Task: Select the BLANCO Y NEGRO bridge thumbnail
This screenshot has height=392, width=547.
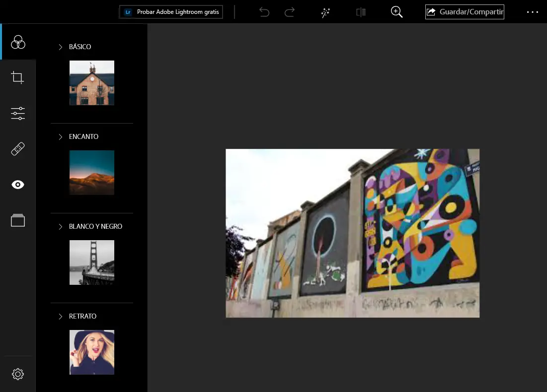Action: [92, 262]
